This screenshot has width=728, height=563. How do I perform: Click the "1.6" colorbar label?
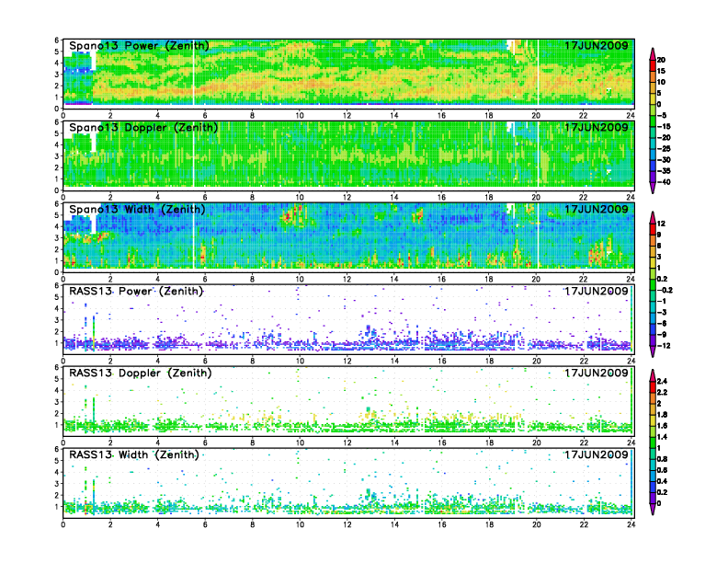[662, 426]
